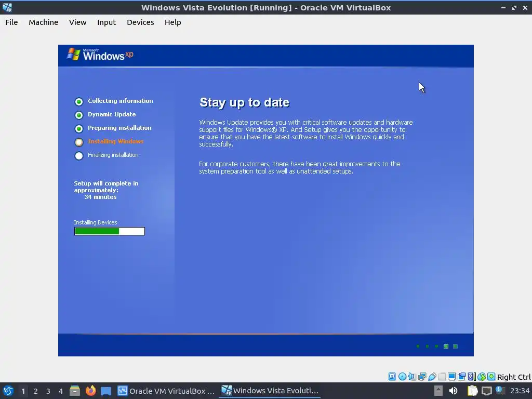Open the Machine menu

click(x=44, y=22)
